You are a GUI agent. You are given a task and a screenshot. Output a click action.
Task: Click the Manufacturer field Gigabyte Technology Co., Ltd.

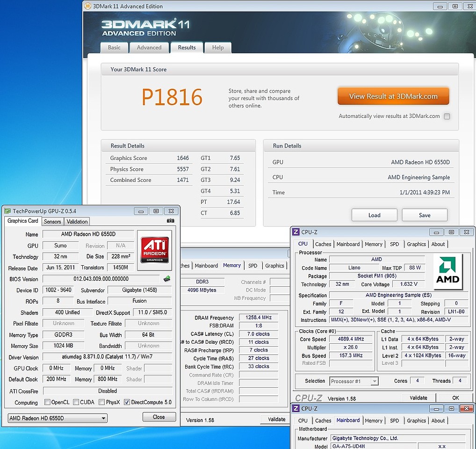(x=398, y=438)
